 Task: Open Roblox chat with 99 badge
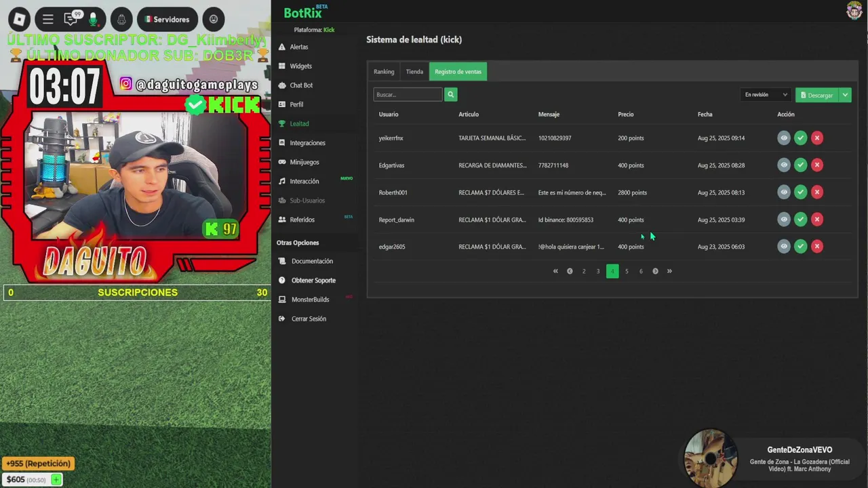tap(71, 19)
